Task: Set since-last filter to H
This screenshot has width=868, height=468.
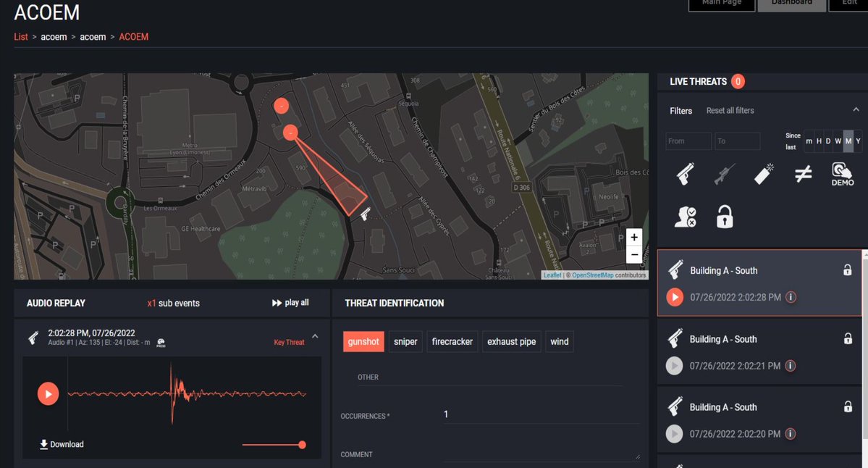Action: coord(819,141)
